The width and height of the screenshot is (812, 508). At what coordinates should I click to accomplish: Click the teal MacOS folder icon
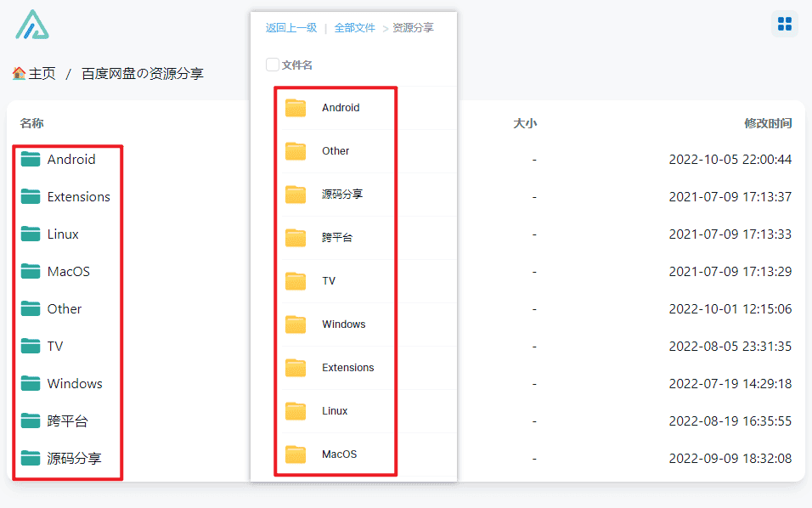(x=31, y=271)
